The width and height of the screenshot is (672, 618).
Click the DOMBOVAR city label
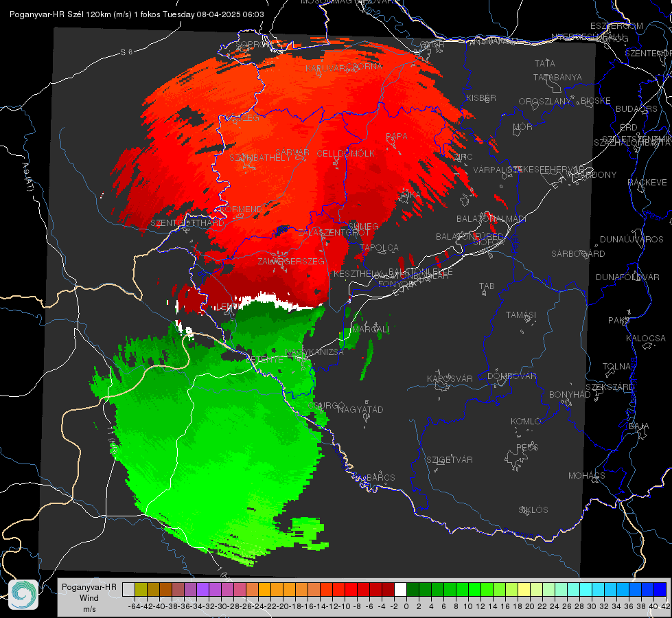(x=511, y=376)
